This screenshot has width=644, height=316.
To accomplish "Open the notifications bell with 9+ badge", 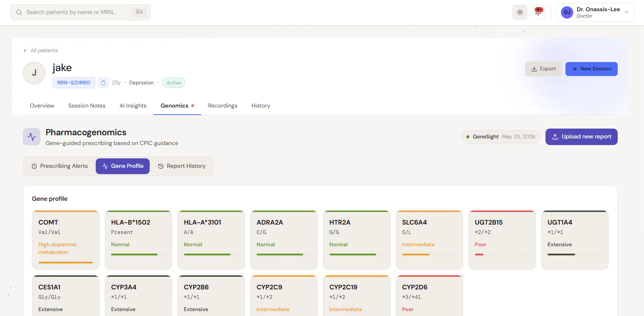I will pos(538,12).
